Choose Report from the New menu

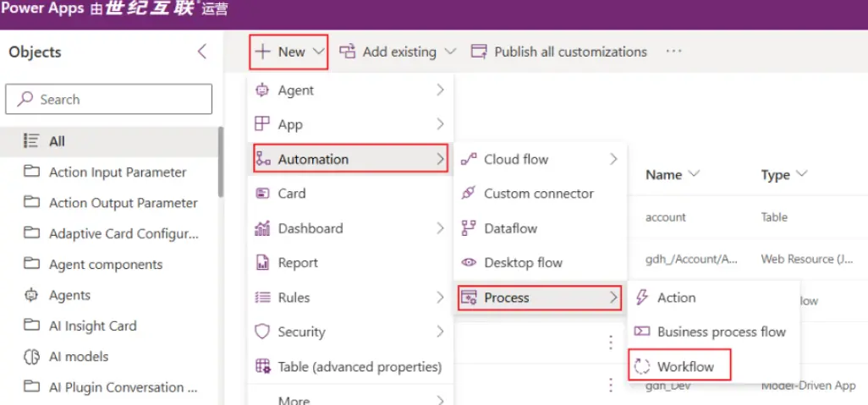coord(298,263)
